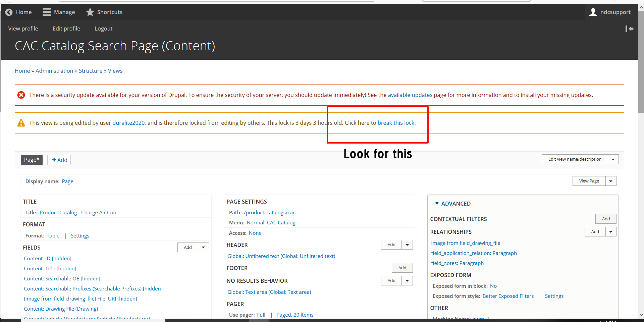Image resolution: width=644 pixels, height=322 pixels.
Task: Toggle toolbar orientation icon at right
Action: tap(629, 29)
